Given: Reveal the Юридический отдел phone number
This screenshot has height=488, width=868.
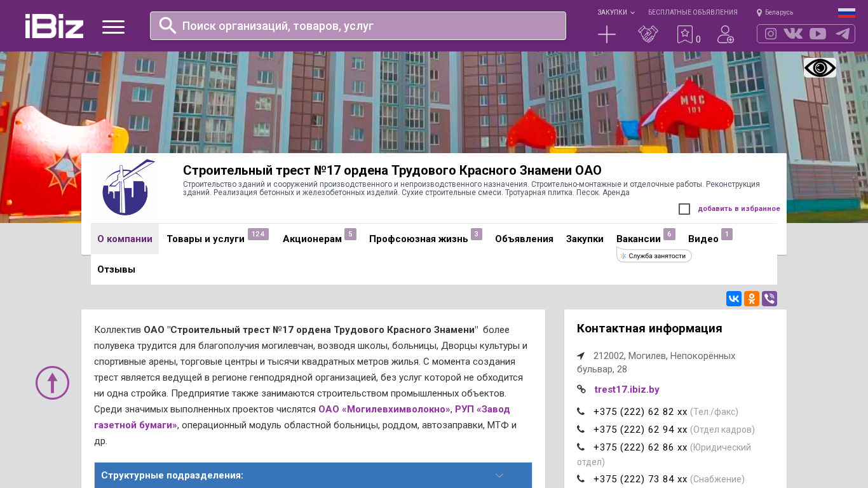Looking at the screenshot, I should click(x=640, y=447).
